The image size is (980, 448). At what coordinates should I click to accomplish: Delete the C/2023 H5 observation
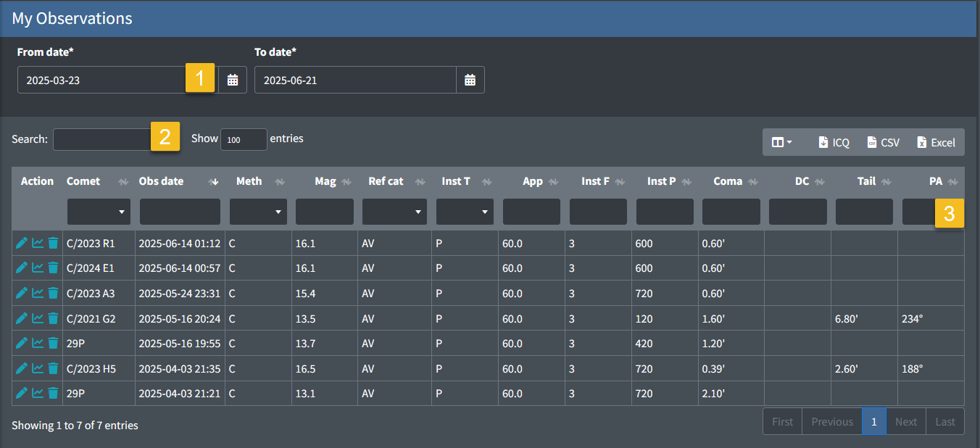pyautogui.click(x=53, y=368)
